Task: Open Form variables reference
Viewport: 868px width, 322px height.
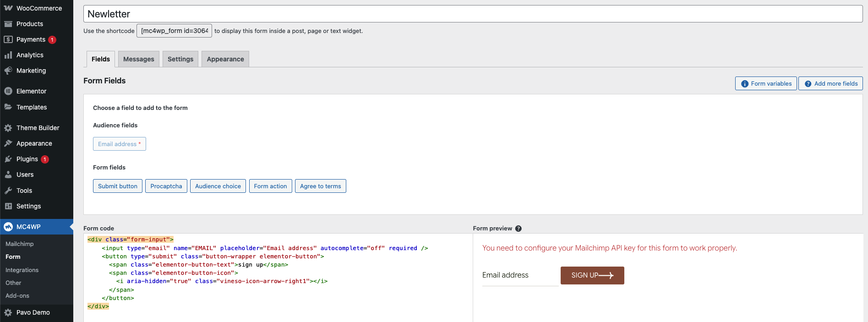Action: 766,83
